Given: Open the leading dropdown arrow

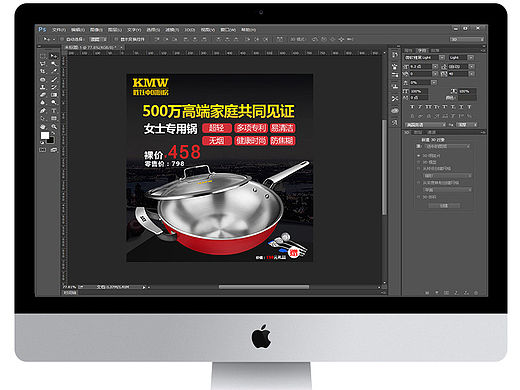Looking at the screenshot, I should click(x=471, y=66).
